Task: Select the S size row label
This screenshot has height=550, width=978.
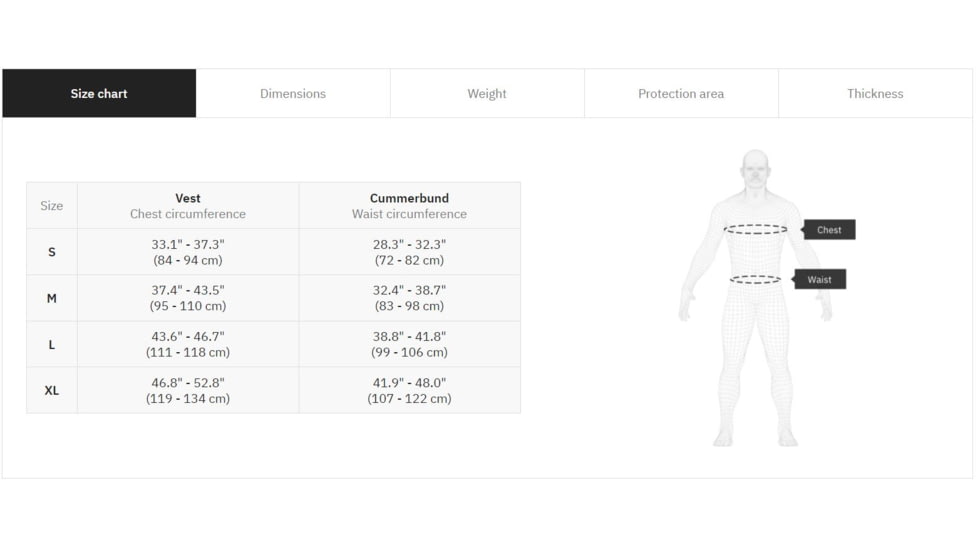Action: 52,252
